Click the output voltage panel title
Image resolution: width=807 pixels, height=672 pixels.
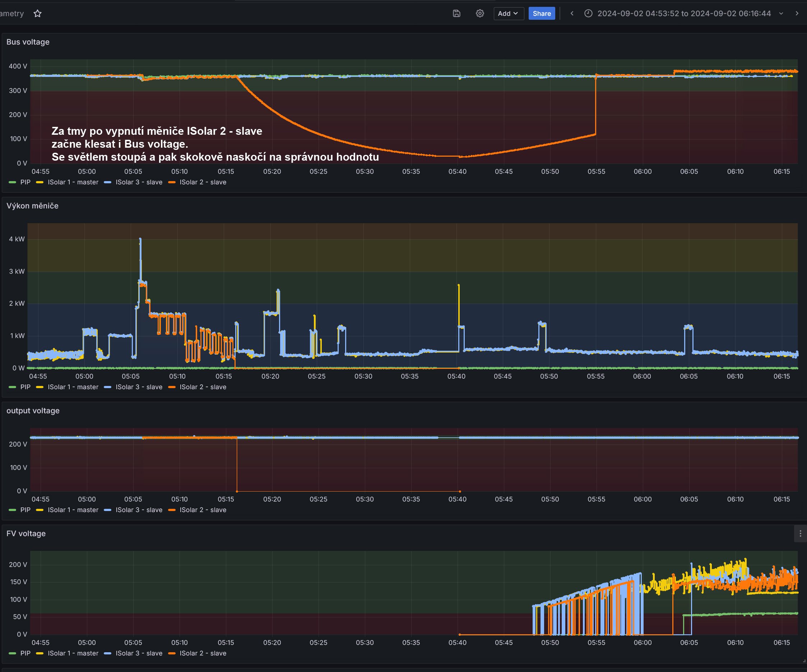click(x=33, y=411)
